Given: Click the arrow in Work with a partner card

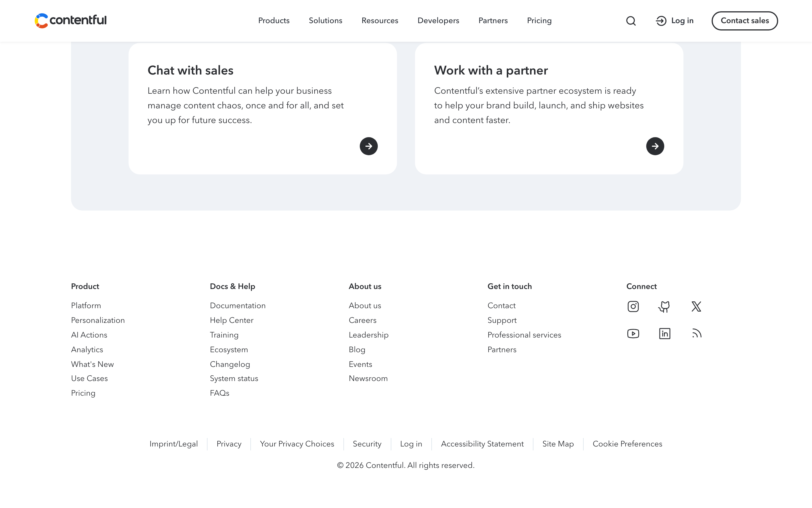Looking at the screenshot, I should pos(655,146).
